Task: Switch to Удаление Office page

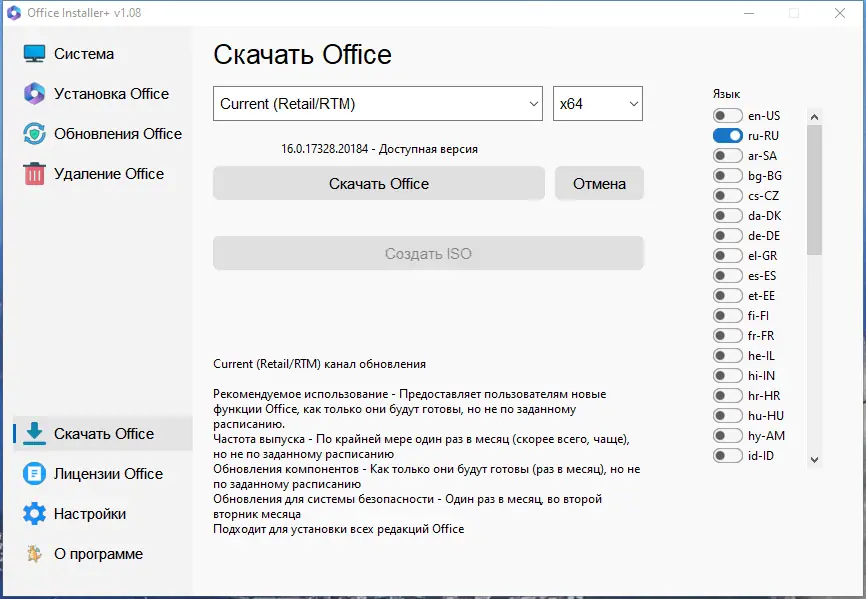Action: 103,173
